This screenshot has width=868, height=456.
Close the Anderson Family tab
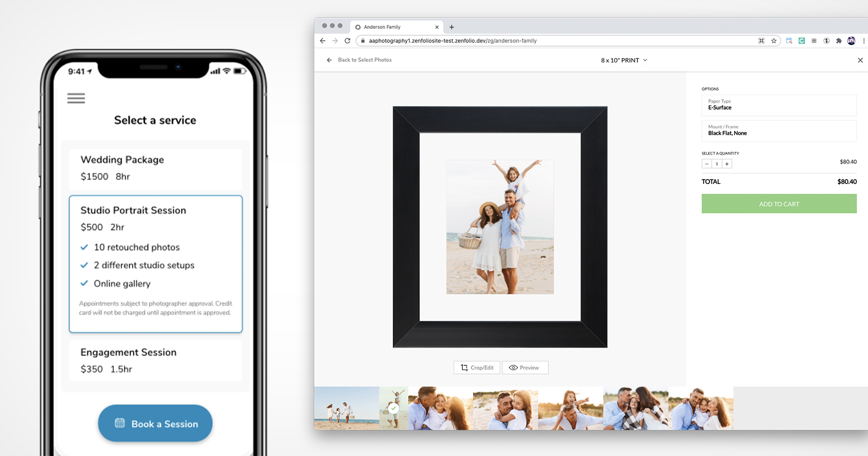pyautogui.click(x=437, y=27)
